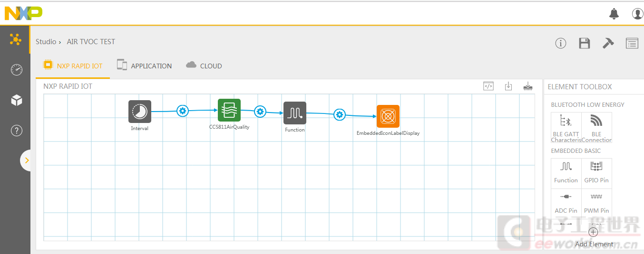Open the code view icon
Image resolution: width=644 pixels, height=254 pixels.
tap(488, 86)
